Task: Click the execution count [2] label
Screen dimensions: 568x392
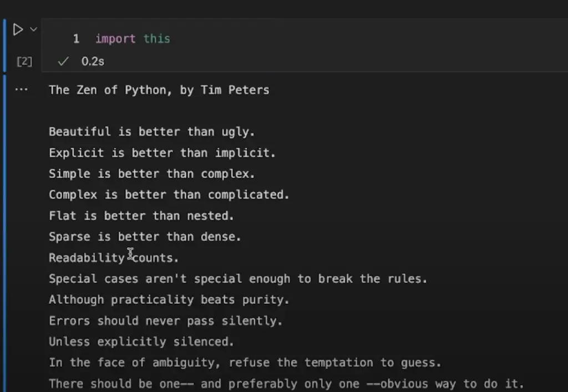Action: [24, 62]
